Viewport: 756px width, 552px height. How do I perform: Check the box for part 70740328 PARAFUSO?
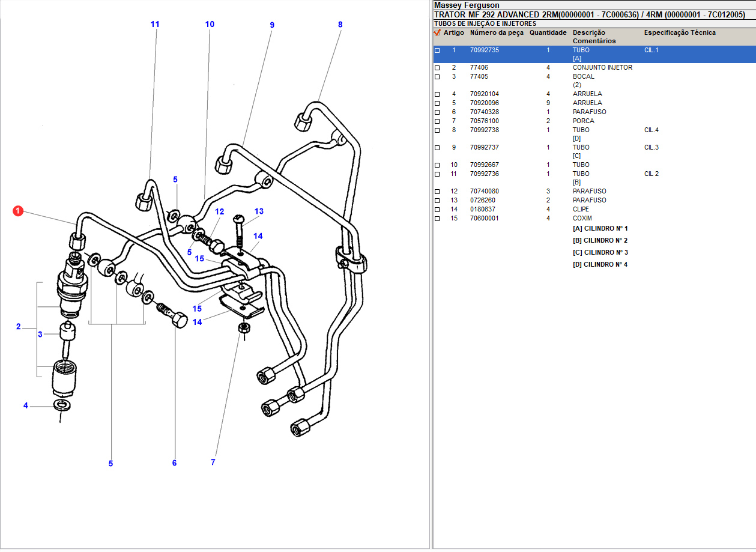click(x=437, y=112)
